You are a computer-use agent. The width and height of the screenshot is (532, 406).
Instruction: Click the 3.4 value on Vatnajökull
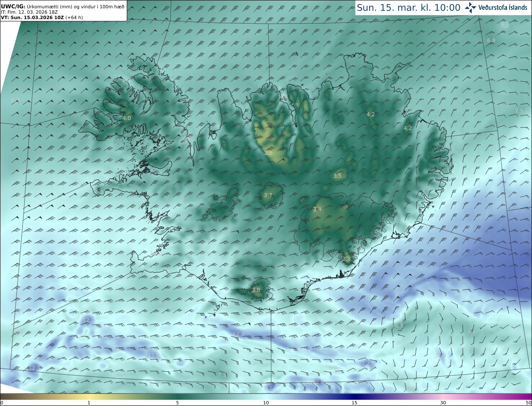click(x=317, y=210)
